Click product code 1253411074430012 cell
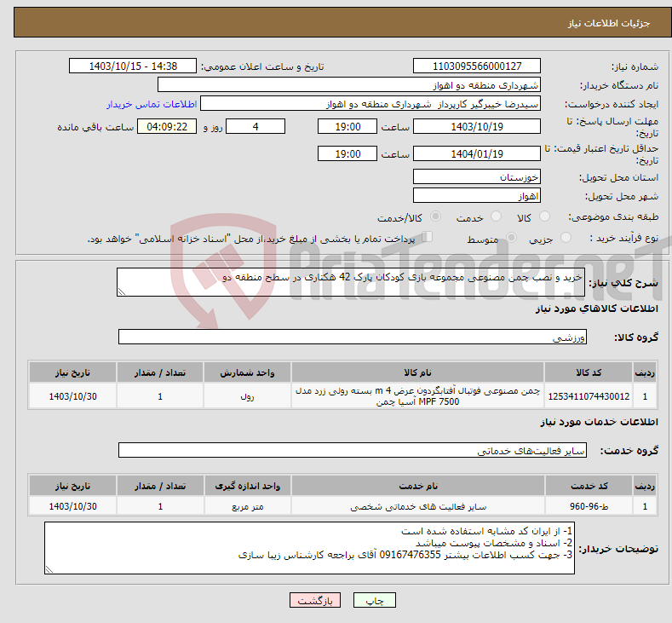 (589, 395)
